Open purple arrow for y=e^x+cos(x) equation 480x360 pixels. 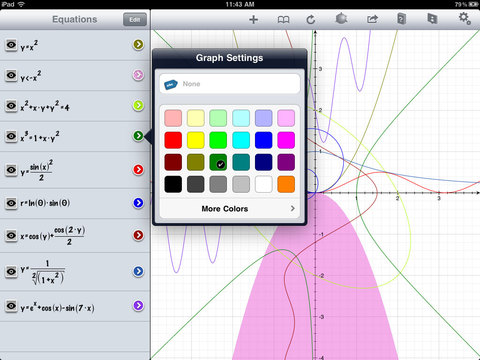coord(138,305)
